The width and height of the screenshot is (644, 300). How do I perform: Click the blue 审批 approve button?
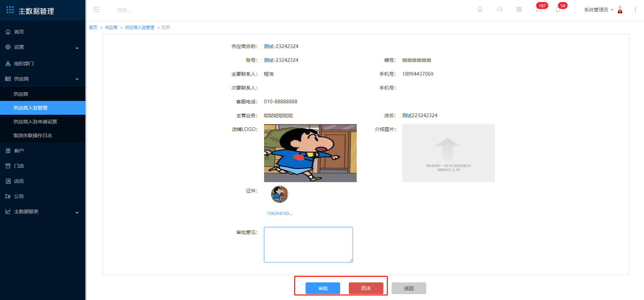click(x=323, y=288)
